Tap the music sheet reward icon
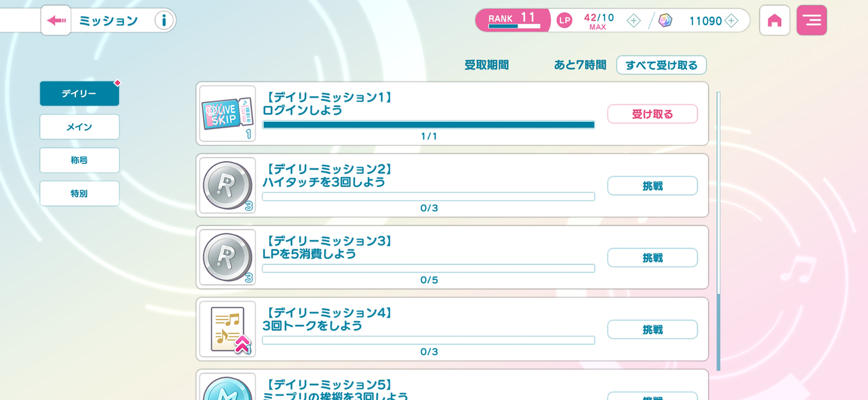868x400 pixels. coord(228,330)
